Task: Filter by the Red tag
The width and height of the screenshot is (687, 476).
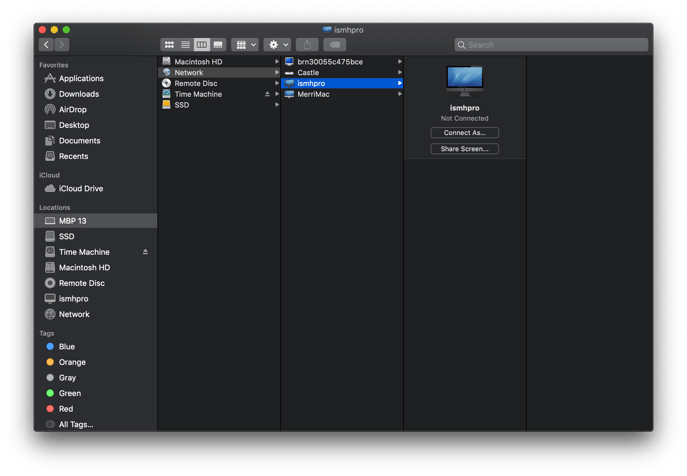Action: [95, 409]
